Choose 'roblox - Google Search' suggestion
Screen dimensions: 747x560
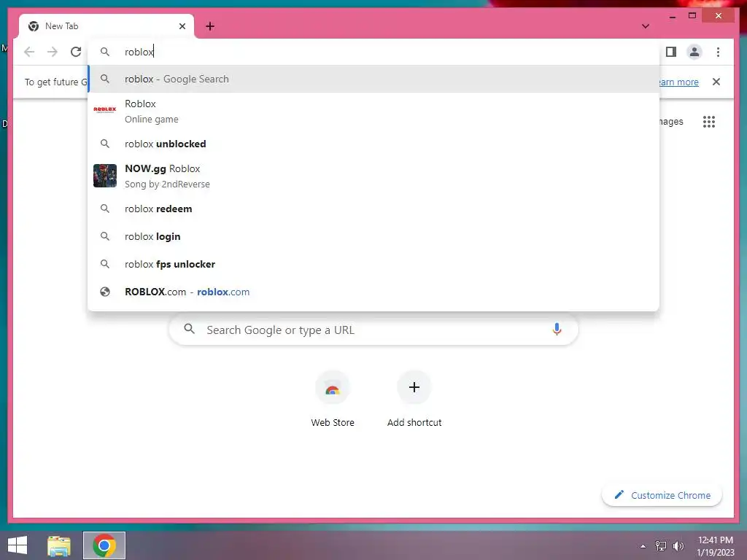pos(373,79)
